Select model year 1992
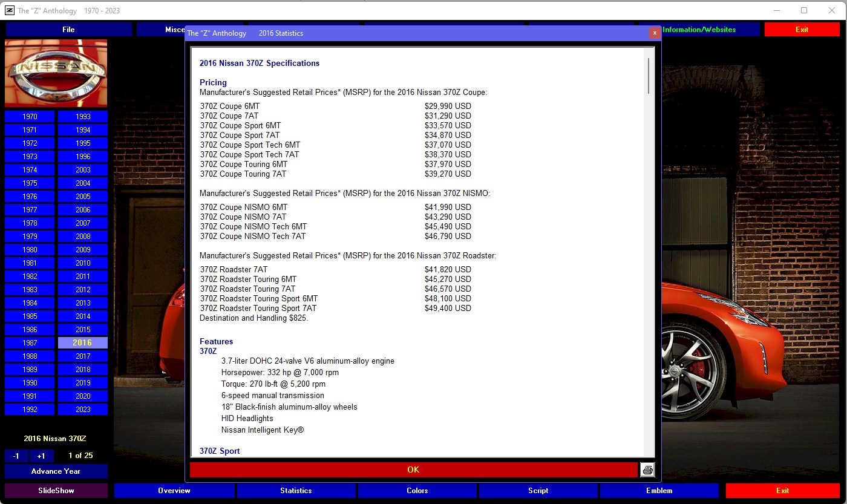 pos(30,410)
